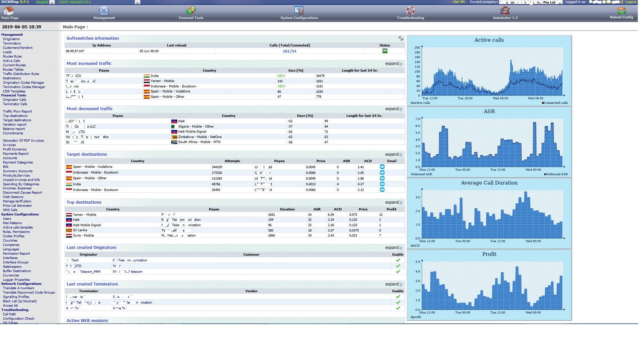Screen dimensions: 644x342
Task: Open the timezone dropdown showing GMT+00:00 UTC
Action: (x=138, y=2)
